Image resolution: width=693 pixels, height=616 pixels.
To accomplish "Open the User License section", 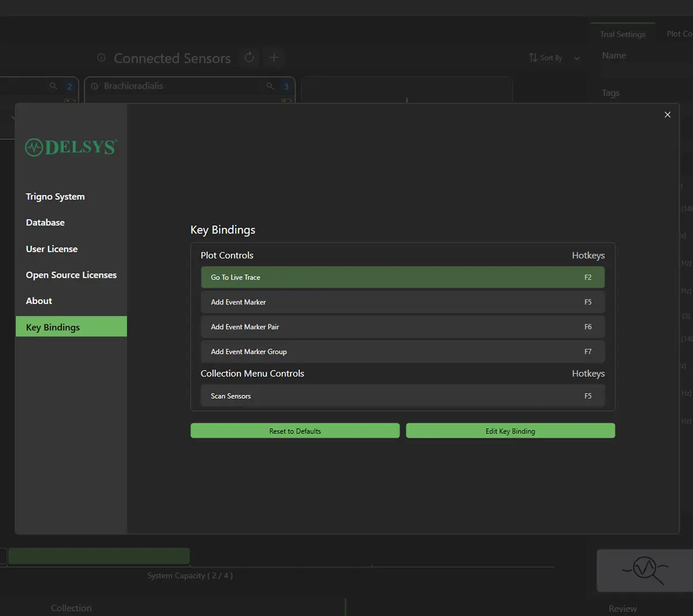I will [51, 249].
